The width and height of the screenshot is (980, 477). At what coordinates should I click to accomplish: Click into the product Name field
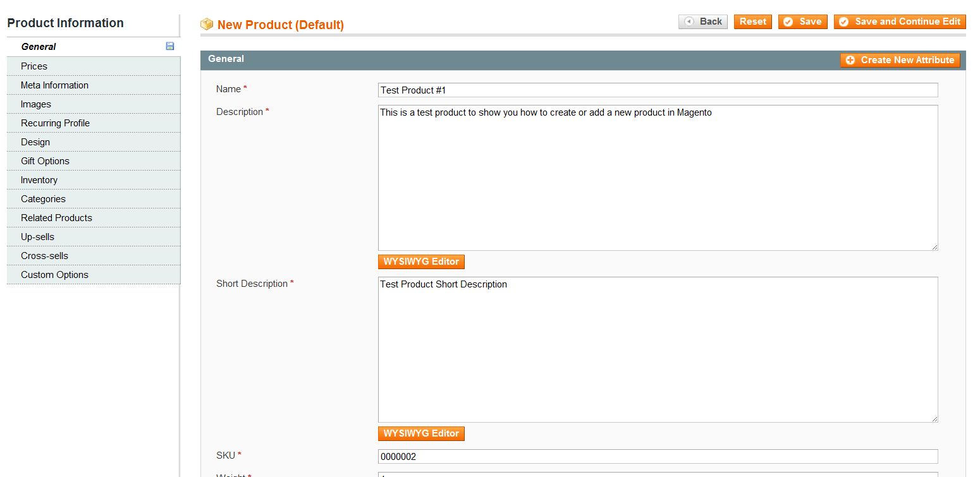658,90
